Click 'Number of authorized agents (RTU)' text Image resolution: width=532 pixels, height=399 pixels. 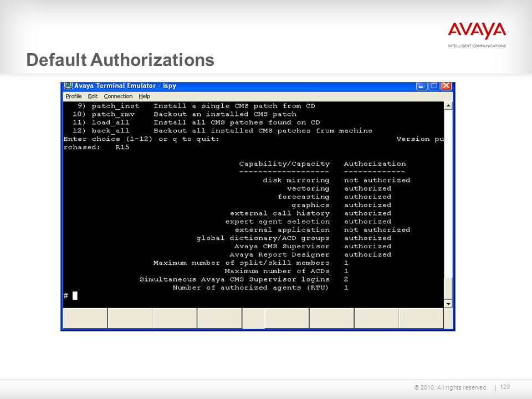pyautogui.click(x=250, y=288)
